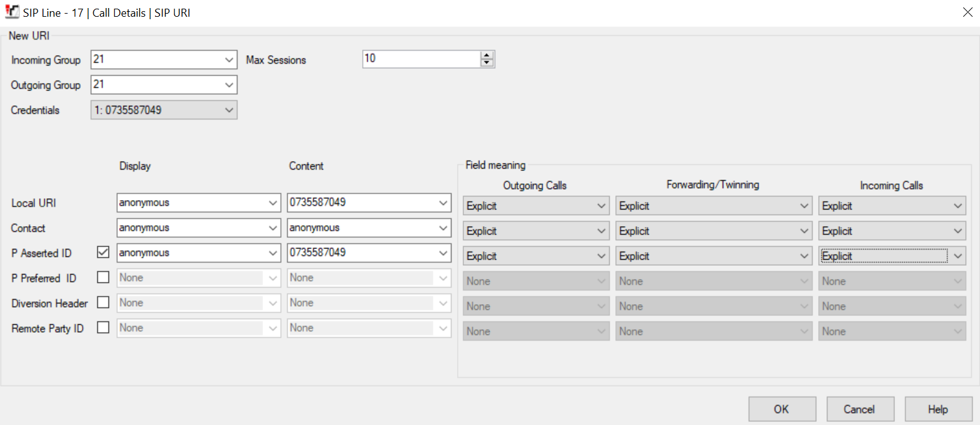Click the Max Sessions label
This screenshot has width=980, height=425.
[276, 60]
